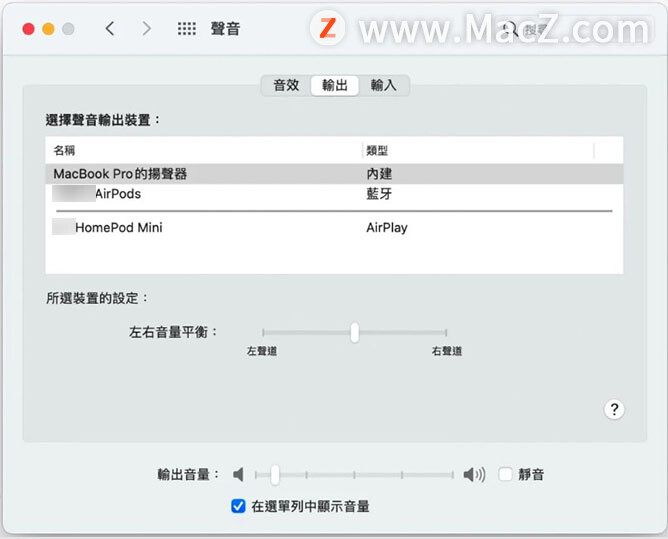Click the yellow minimize window button
The width and height of the screenshot is (668, 539).
click(49, 29)
